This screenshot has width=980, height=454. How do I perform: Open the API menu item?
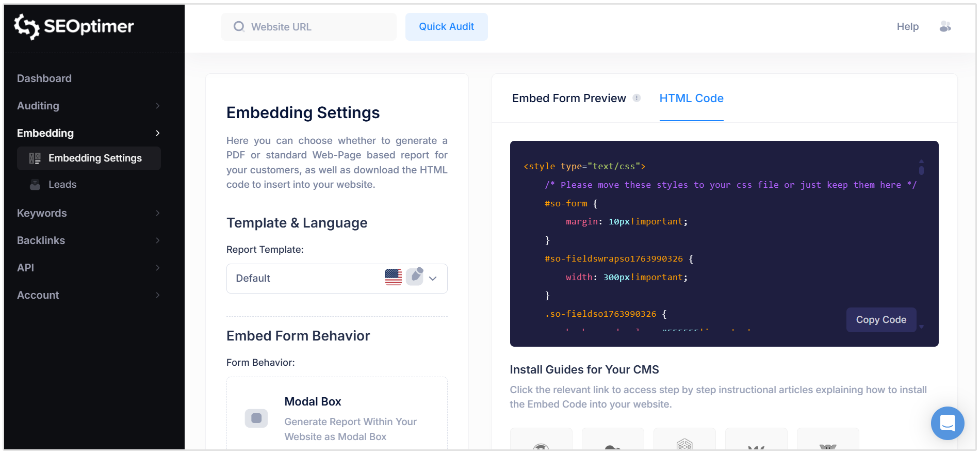point(25,268)
